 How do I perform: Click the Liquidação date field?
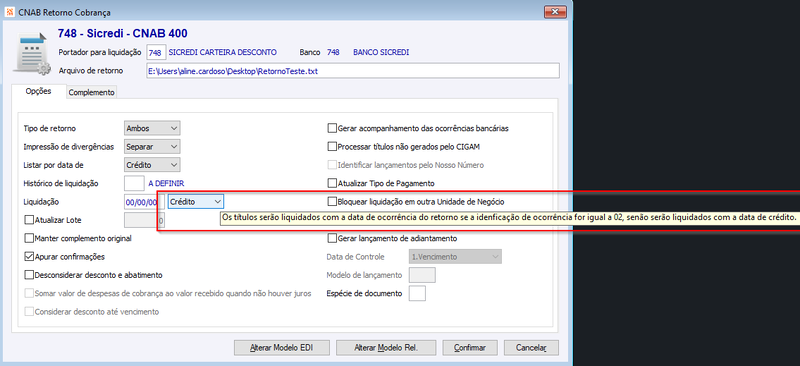pyautogui.click(x=144, y=202)
